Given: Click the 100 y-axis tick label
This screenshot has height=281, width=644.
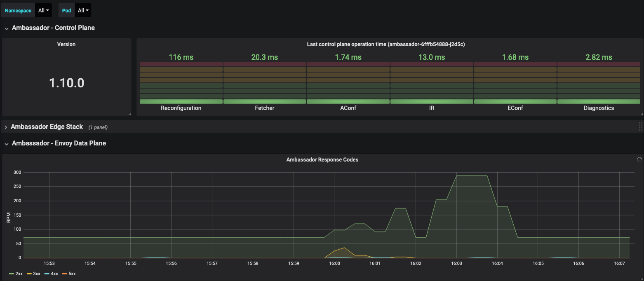Looking at the screenshot, I should coord(16,229).
